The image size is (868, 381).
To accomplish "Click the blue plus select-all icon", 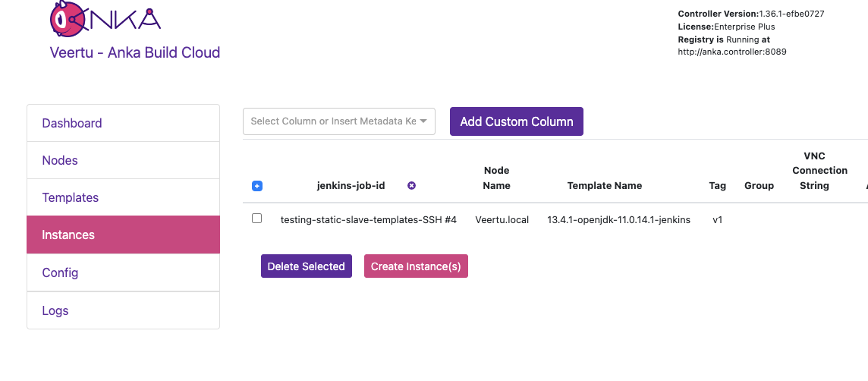I will click(x=256, y=186).
